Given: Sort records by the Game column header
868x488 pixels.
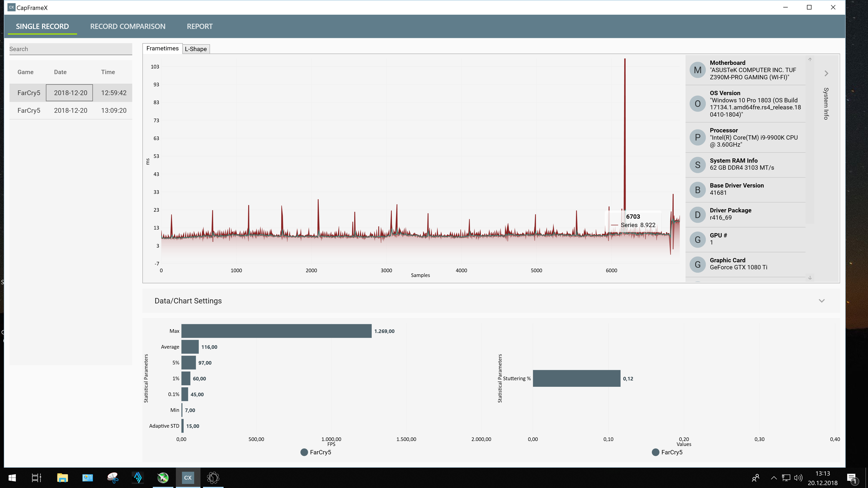Looking at the screenshot, I should coord(26,72).
